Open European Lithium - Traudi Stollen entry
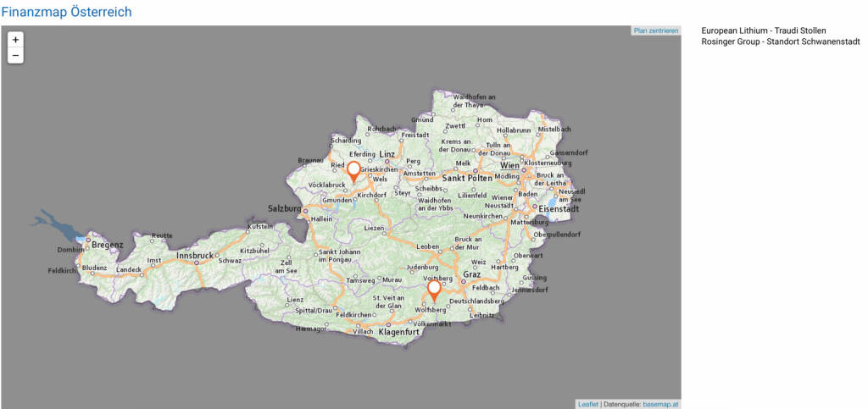This screenshot has width=868, height=409. [764, 30]
